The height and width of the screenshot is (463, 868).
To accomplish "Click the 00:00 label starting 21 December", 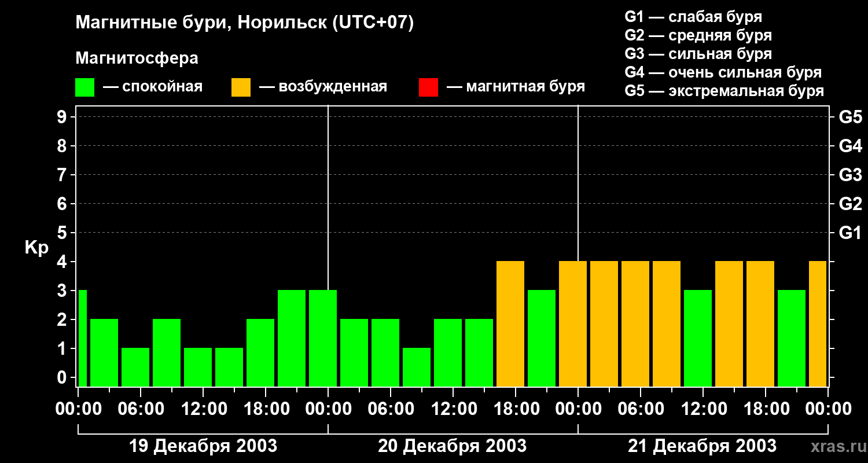I will pos(578,409).
